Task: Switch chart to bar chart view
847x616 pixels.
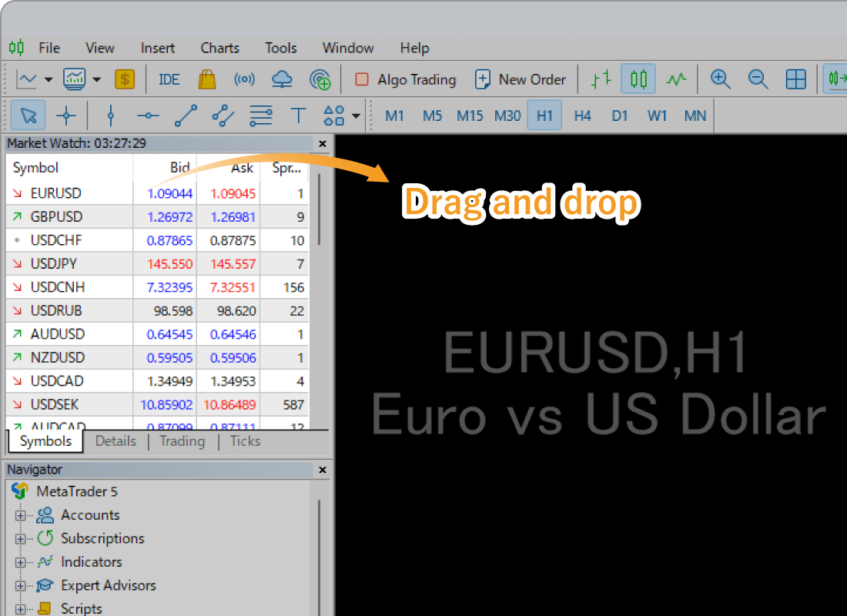Action: click(x=601, y=79)
